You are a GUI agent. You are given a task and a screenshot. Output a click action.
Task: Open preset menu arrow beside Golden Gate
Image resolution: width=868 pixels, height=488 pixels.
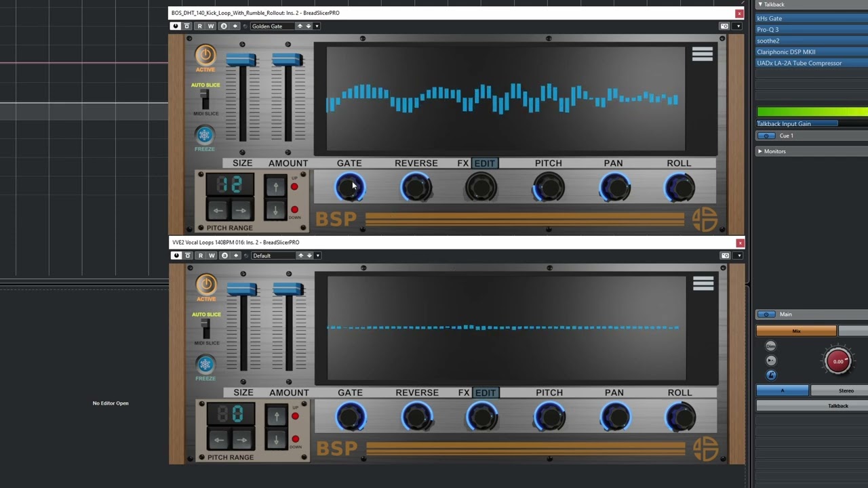pyautogui.click(x=317, y=26)
